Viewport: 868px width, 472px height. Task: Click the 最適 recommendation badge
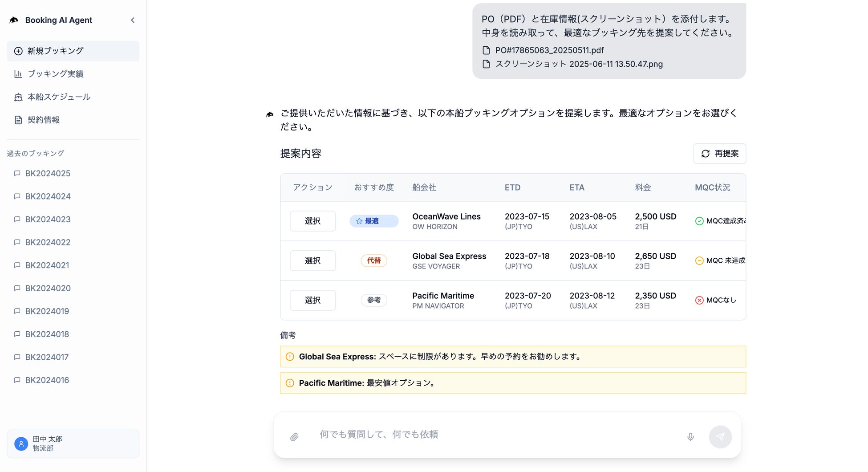pos(373,221)
